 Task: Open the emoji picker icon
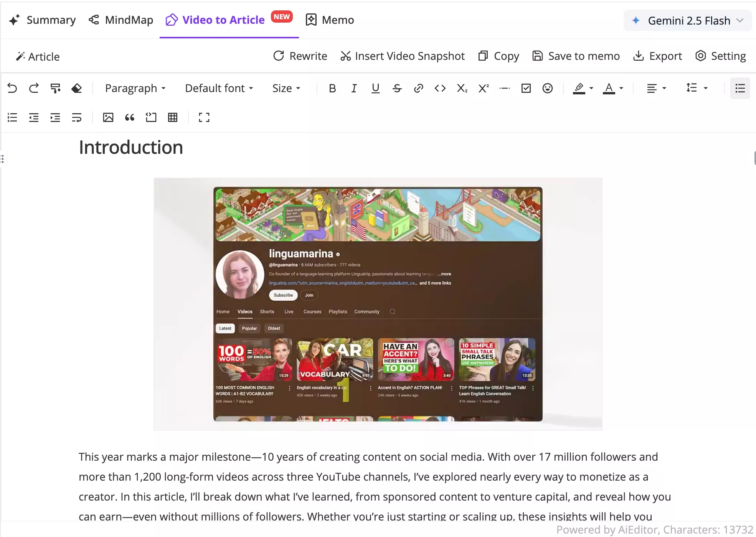coord(547,88)
